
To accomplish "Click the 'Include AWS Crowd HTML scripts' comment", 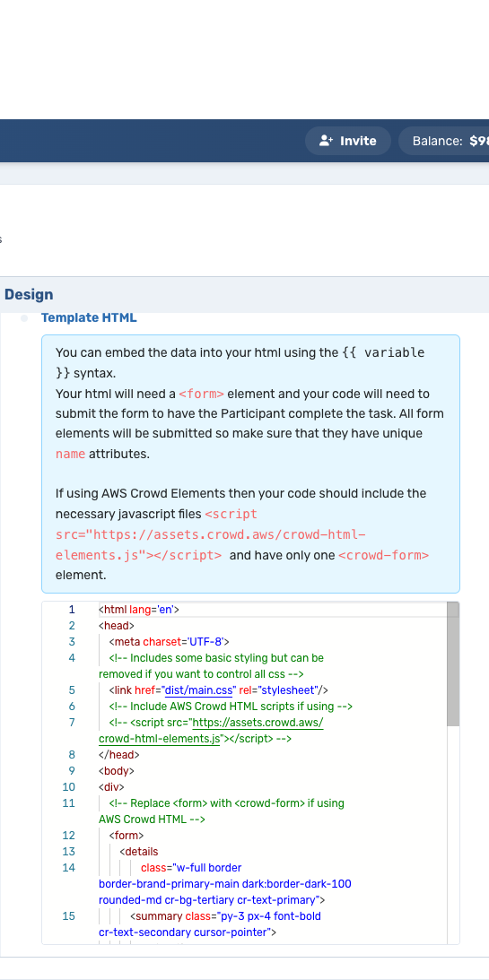I will pos(231,707).
